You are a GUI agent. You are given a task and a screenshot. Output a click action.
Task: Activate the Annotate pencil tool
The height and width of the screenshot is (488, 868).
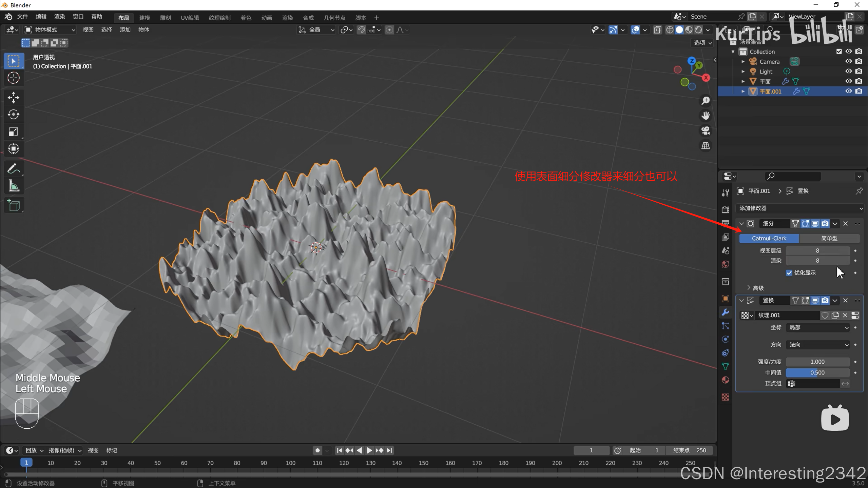(14, 168)
